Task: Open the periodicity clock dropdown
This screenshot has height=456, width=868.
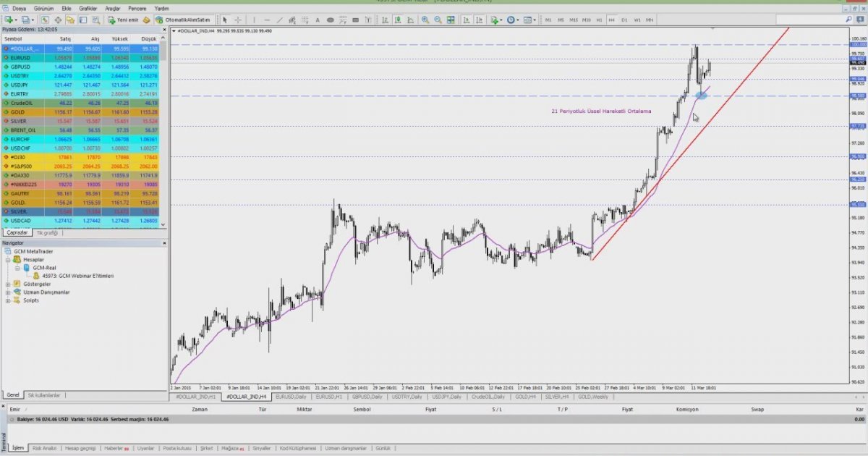Action: click(x=512, y=20)
